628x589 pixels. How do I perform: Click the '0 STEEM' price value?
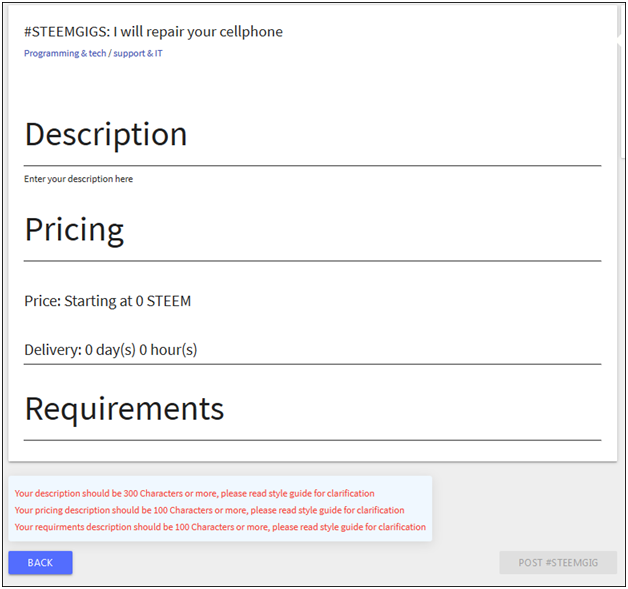pyautogui.click(x=163, y=301)
